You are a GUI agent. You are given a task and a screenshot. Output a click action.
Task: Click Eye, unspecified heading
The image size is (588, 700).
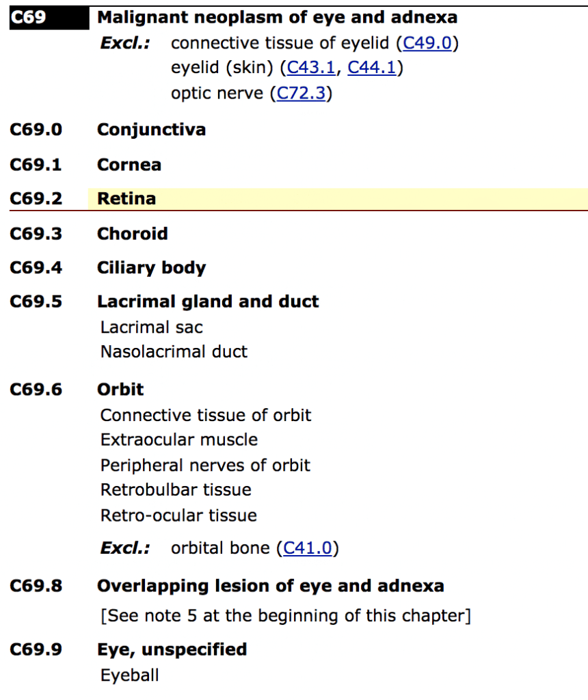click(x=172, y=649)
